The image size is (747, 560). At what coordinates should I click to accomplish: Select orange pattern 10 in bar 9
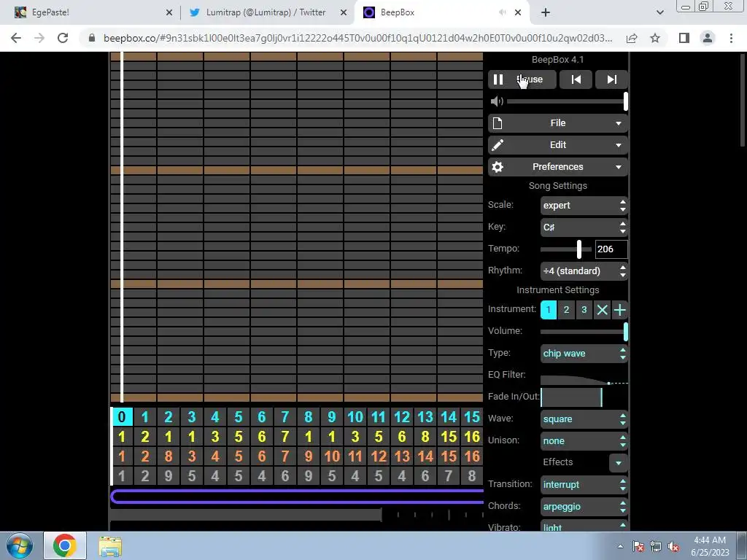point(332,456)
